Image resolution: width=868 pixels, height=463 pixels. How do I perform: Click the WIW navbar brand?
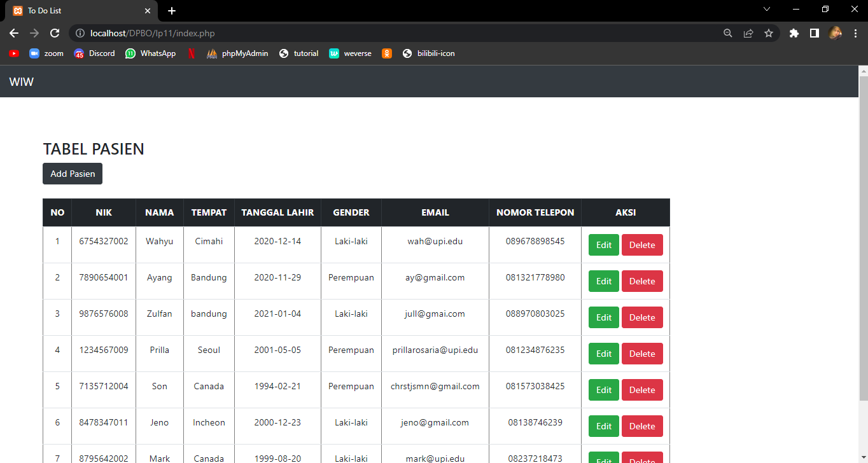22,81
